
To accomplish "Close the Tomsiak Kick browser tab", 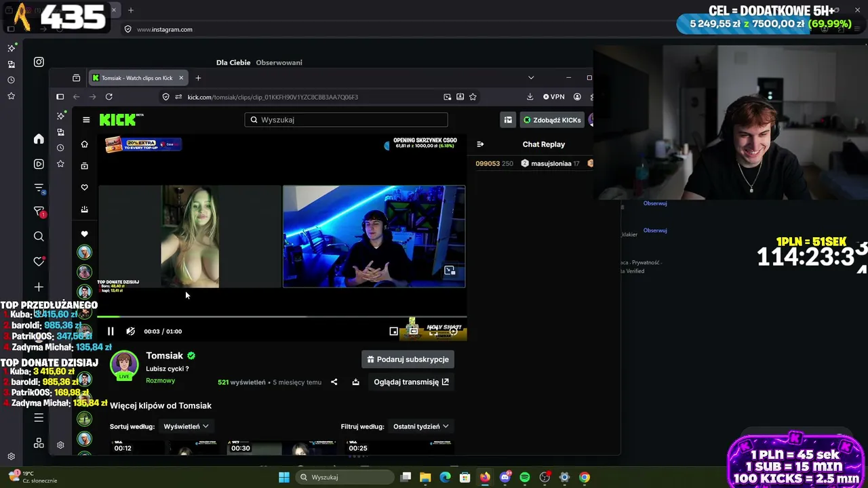I will pyautogui.click(x=181, y=78).
